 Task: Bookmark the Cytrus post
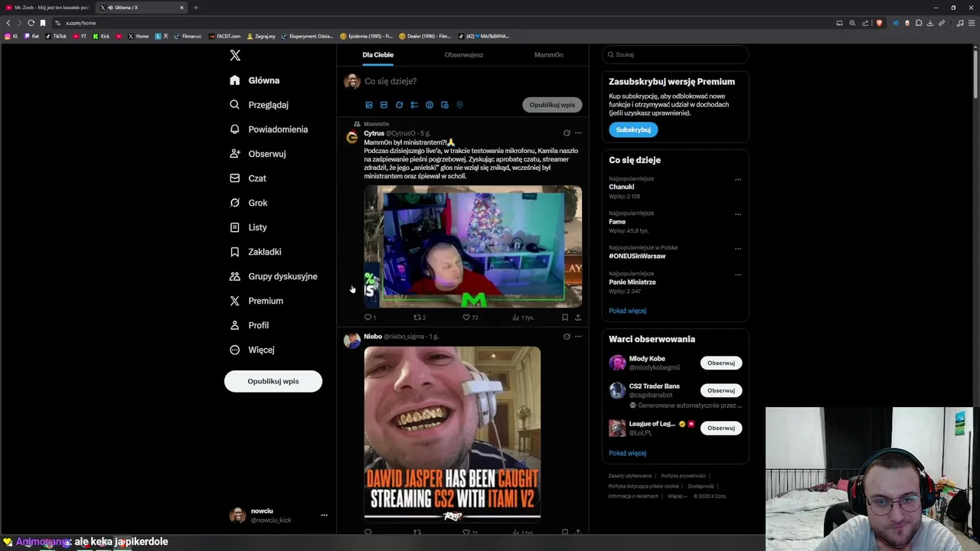(x=565, y=317)
